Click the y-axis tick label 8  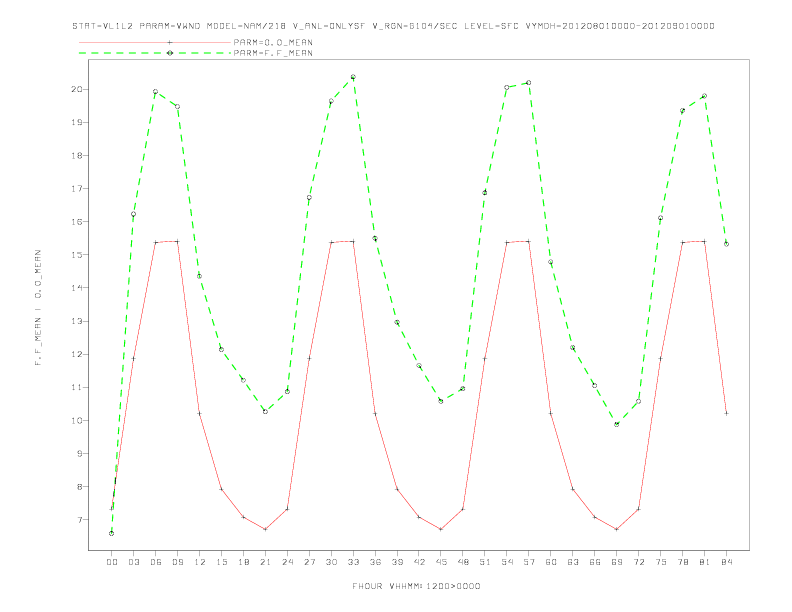80,487
